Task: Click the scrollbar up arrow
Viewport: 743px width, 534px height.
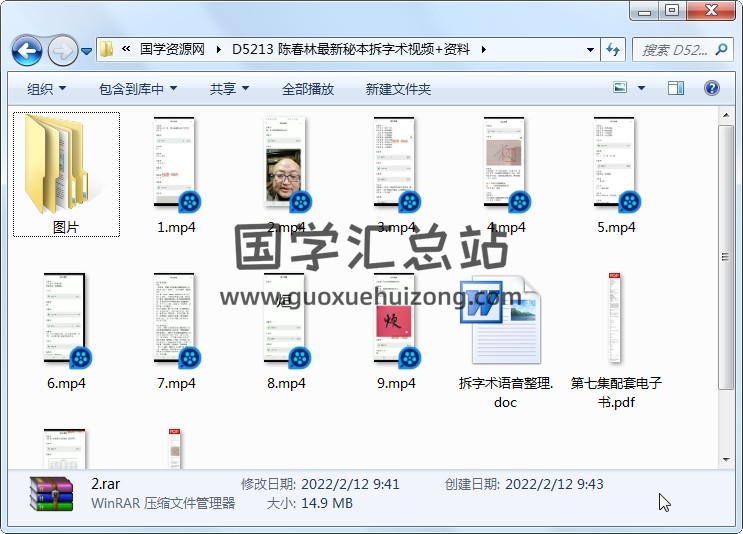Action: [726, 115]
